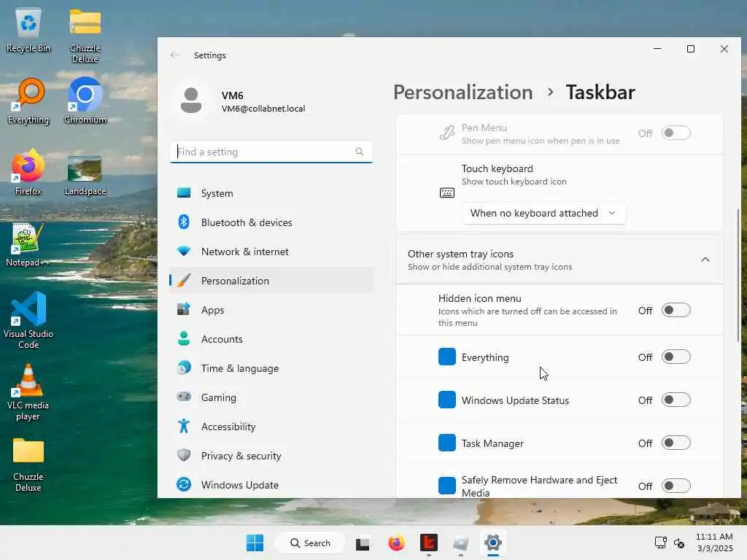This screenshot has height=560, width=747.
Task: Click the Touch keyboard icon
Action: tap(447, 192)
